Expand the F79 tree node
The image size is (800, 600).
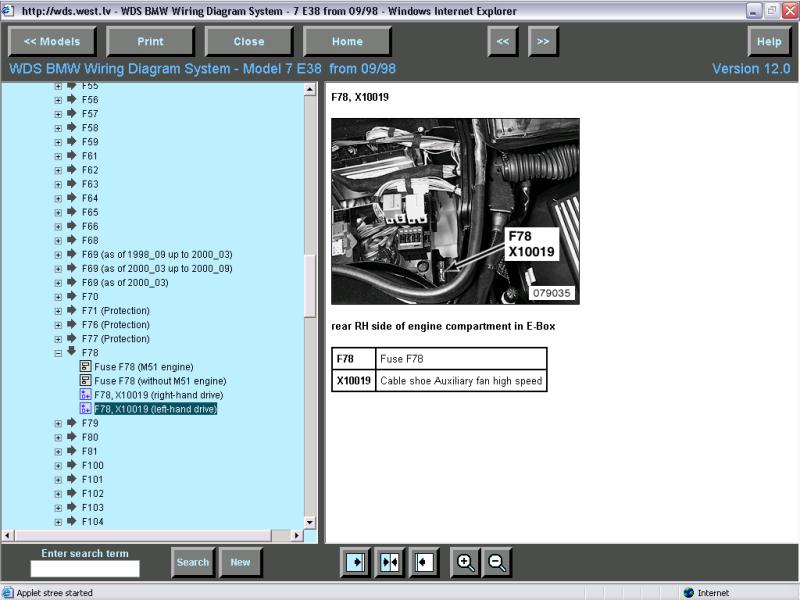click(58, 423)
